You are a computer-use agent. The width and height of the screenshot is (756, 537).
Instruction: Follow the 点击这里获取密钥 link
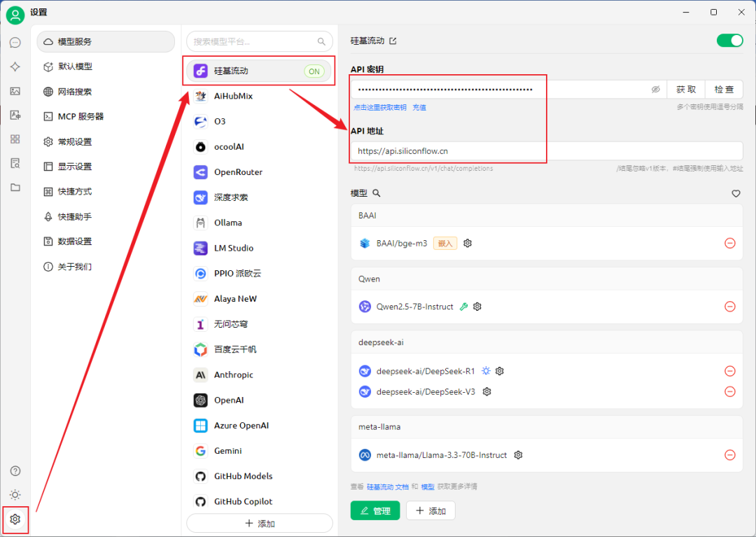click(x=380, y=108)
